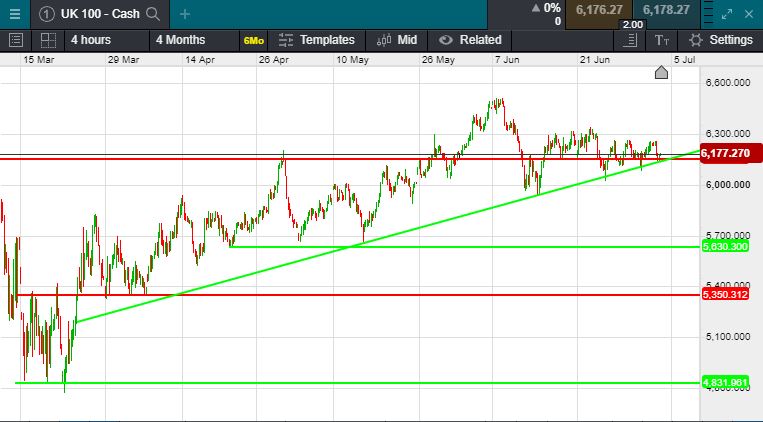Click the 26 Apr date label
Viewport: 763px width, 422px height.
point(274,60)
